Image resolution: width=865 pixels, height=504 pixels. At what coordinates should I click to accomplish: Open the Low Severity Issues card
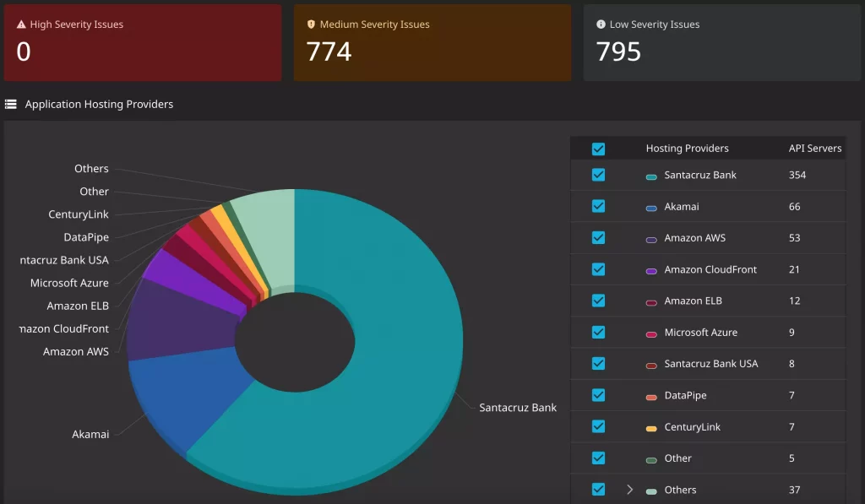click(x=722, y=43)
